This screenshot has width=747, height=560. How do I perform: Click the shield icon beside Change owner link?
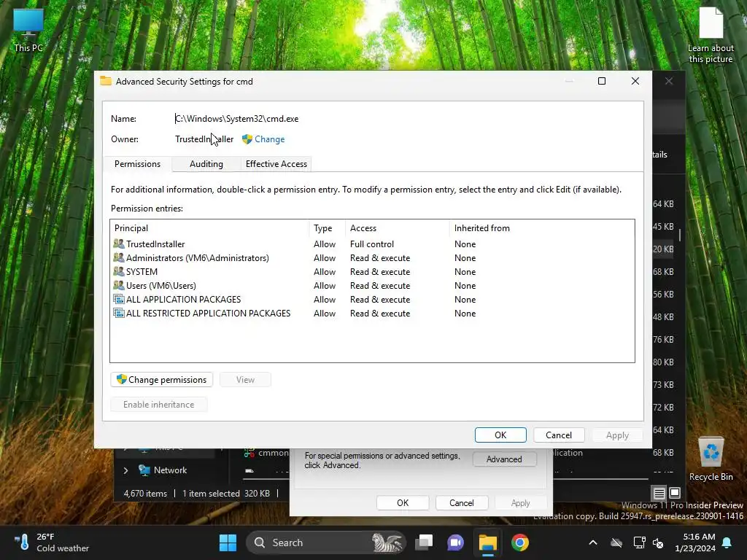pos(247,139)
